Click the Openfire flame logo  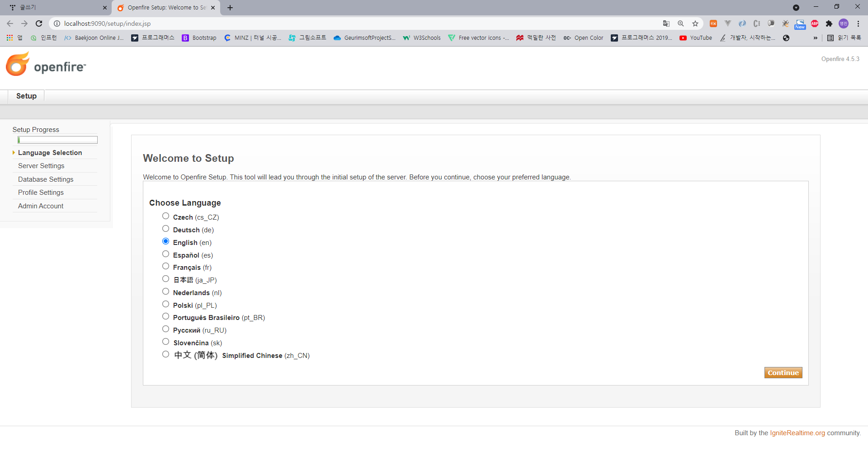coord(18,64)
